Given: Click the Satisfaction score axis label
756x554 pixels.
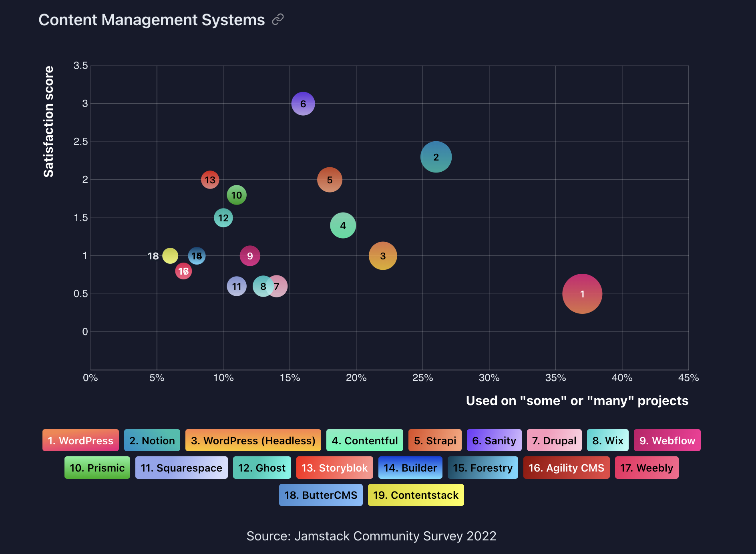Looking at the screenshot, I should click(x=48, y=122).
